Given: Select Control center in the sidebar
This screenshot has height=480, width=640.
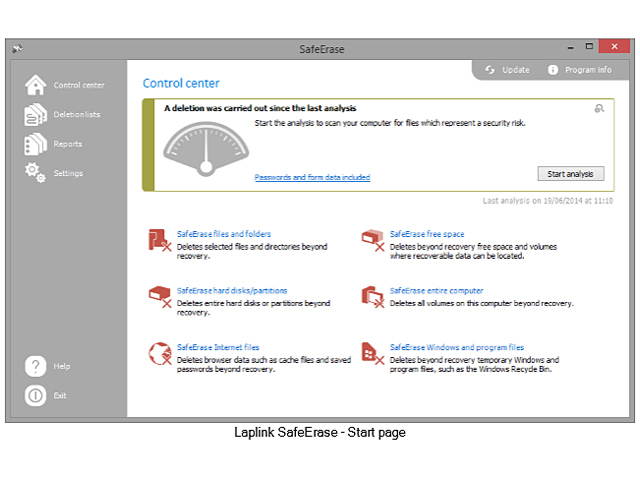Looking at the screenshot, I should click(79, 85).
